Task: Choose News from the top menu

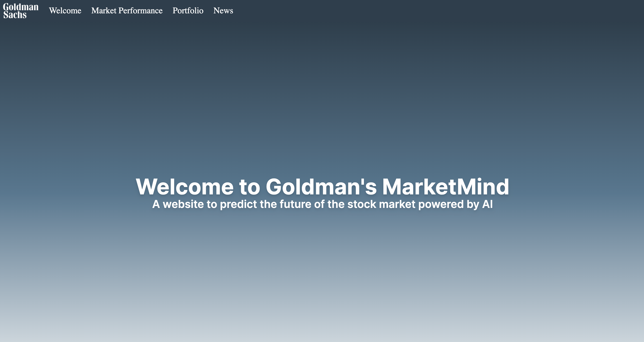Action: click(223, 10)
